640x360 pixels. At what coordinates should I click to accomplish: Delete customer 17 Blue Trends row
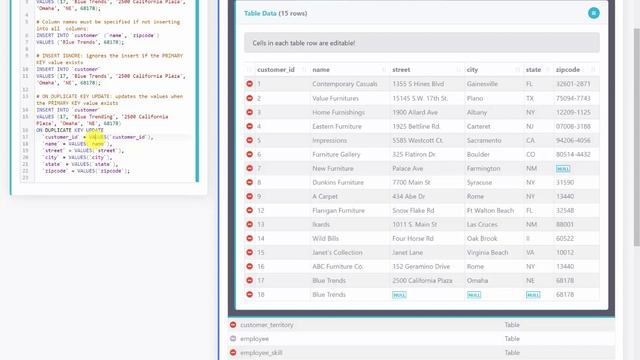pyautogui.click(x=249, y=280)
